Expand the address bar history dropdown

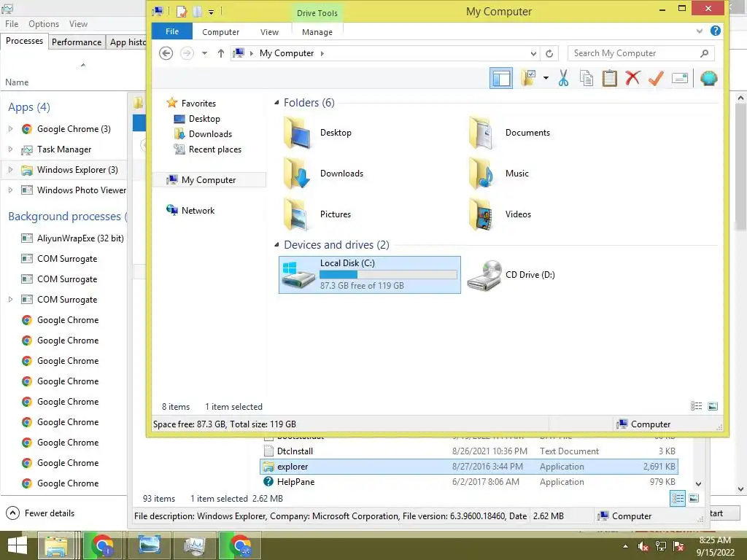click(533, 53)
